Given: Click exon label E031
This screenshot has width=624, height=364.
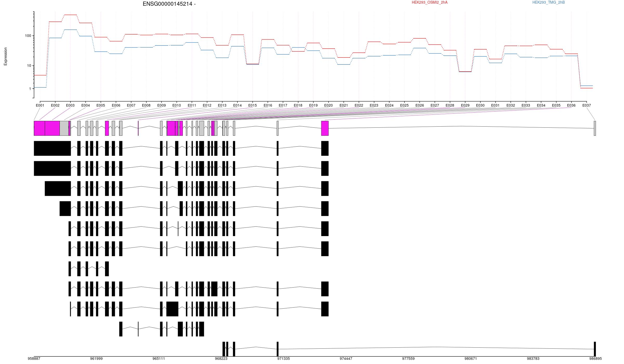Looking at the screenshot, I should [495, 106].
